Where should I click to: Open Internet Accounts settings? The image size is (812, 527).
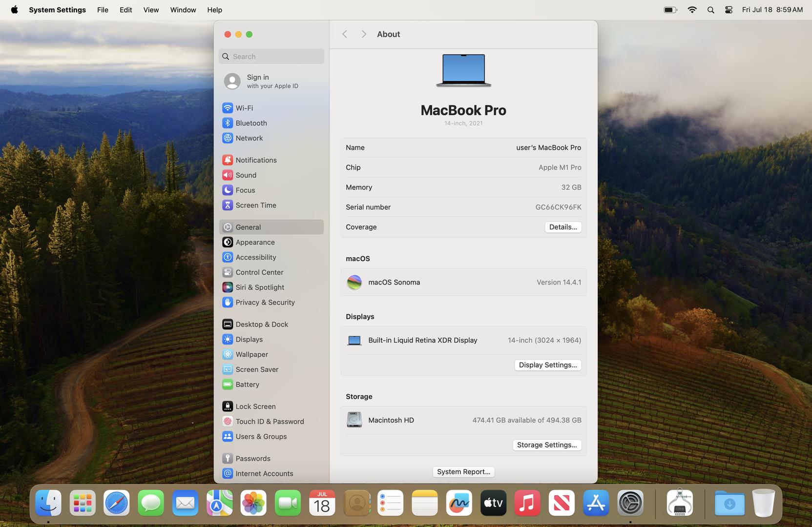[271, 474]
